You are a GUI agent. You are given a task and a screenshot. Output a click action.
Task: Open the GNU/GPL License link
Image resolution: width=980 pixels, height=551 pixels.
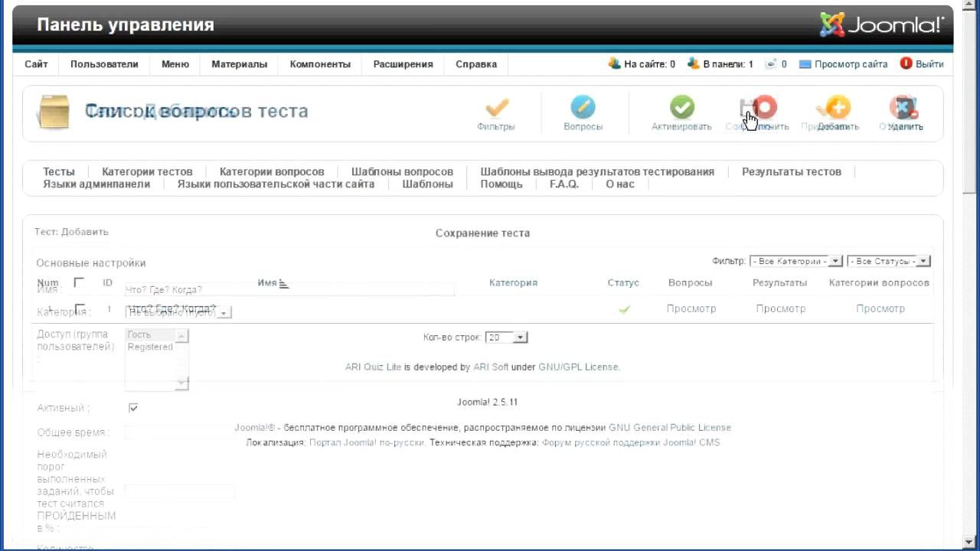578,367
